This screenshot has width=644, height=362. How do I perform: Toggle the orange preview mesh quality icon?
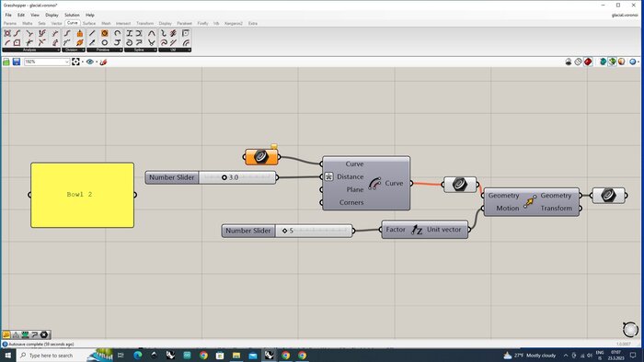point(621,62)
